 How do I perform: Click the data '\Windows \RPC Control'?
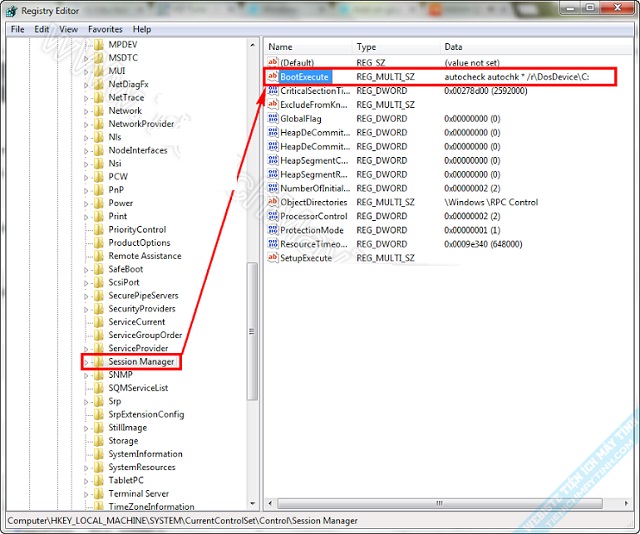(x=491, y=202)
